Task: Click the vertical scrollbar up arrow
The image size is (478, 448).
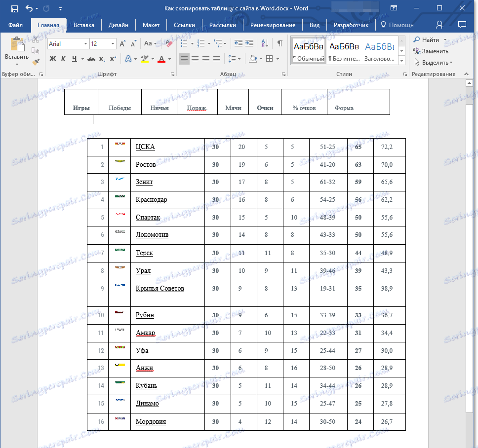Action: coord(469,83)
